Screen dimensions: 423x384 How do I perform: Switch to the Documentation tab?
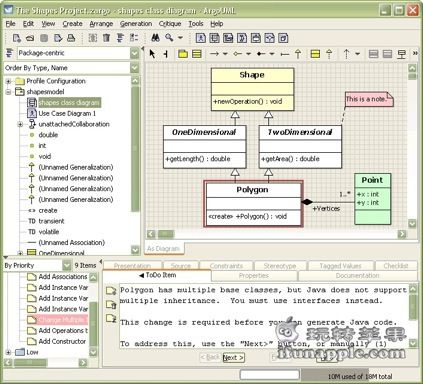(x=357, y=276)
